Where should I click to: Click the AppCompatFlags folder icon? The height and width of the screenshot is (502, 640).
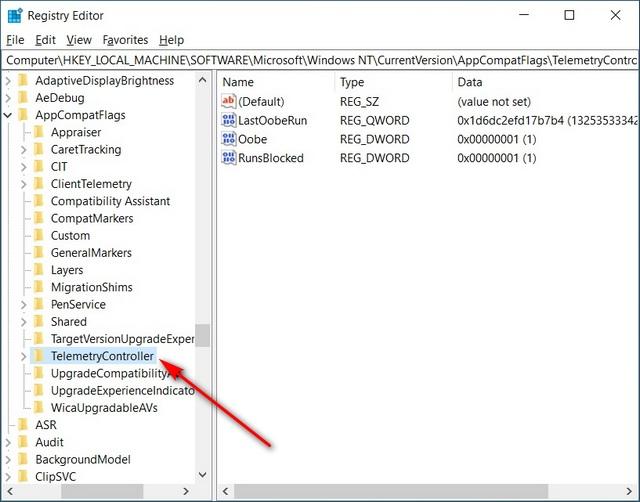tap(23, 115)
